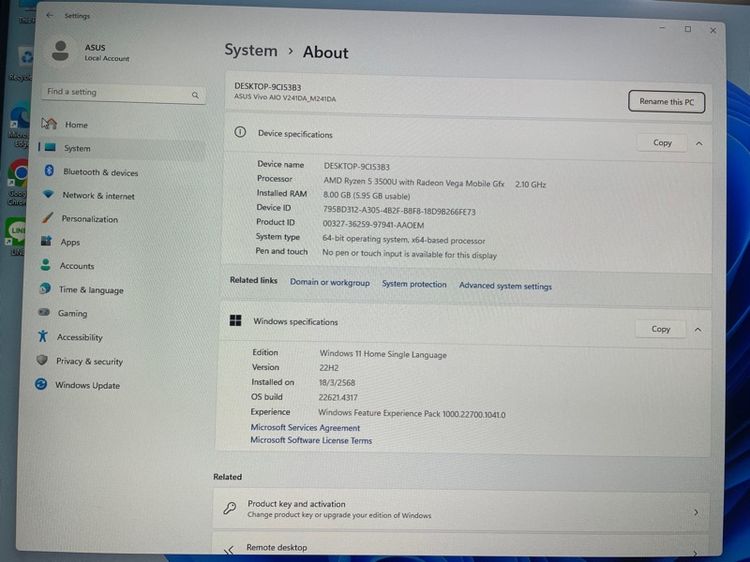Image resolution: width=750 pixels, height=562 pixels.
Task: Click the Experience value Windows Feature Experience Pack
Action: 412,414
